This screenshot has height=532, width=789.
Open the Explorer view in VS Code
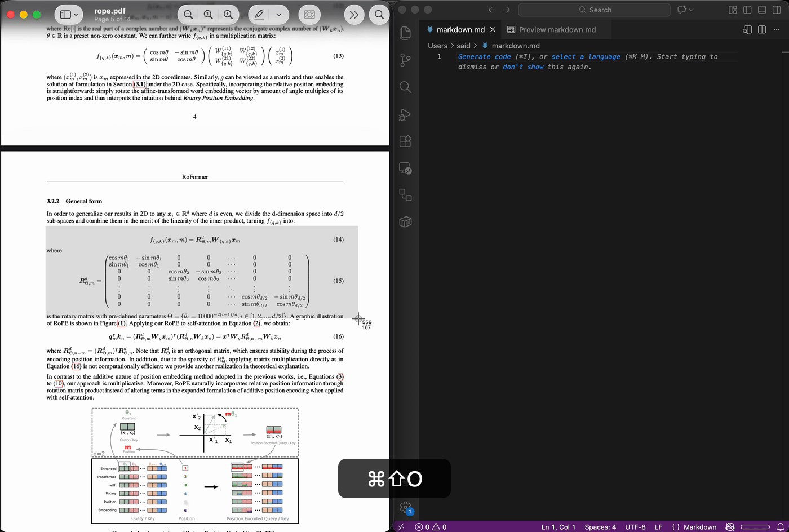[405, 33]
